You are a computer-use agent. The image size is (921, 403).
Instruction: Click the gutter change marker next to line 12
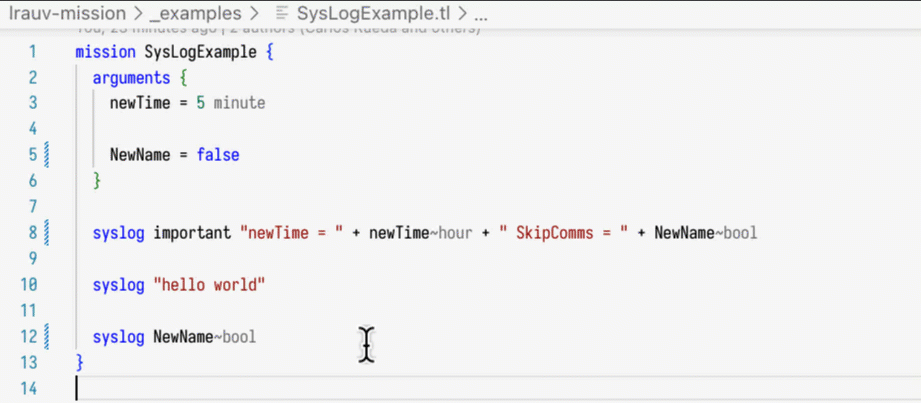47,337
